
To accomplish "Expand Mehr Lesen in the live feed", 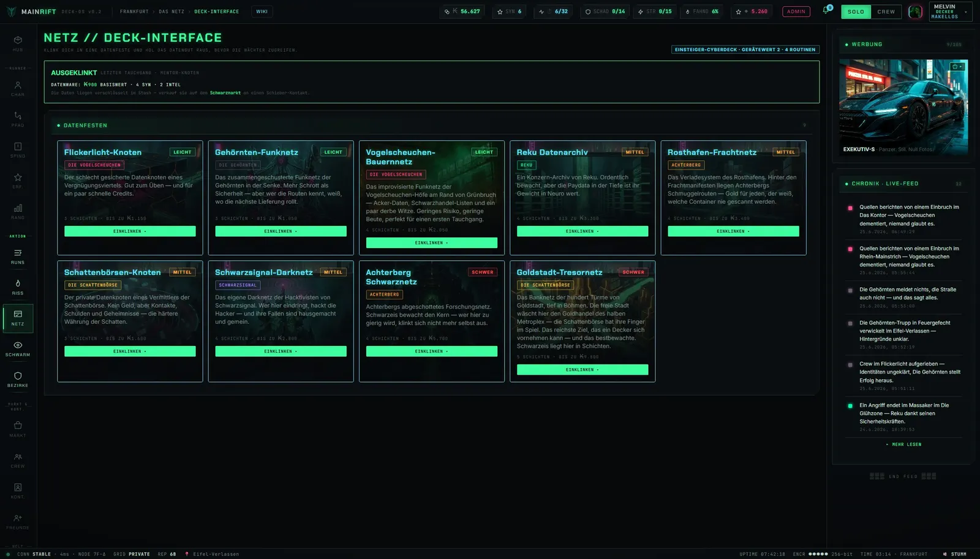I will coord(903,445).
